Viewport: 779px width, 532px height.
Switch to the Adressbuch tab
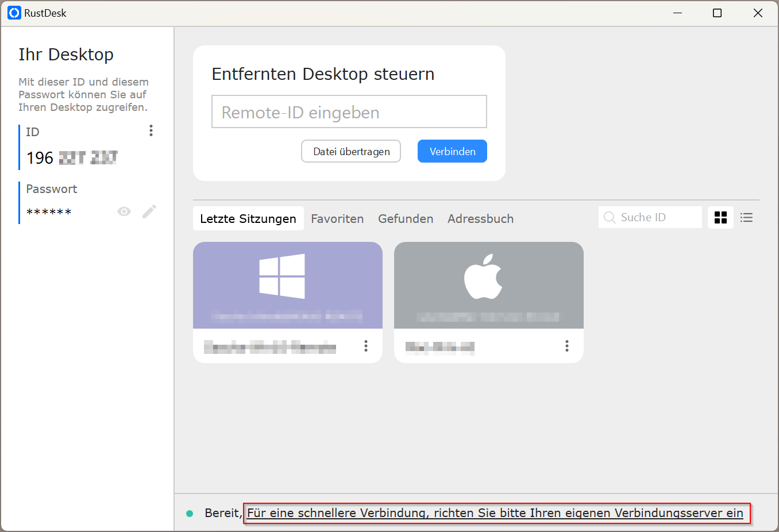pyautogui.click(x=480, y=218)
